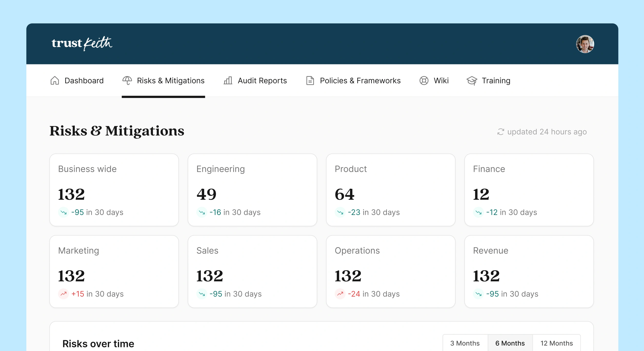Screen dimensions: 644x351
Task: Click the Operations card title
Action: click(x=357, y=251)
